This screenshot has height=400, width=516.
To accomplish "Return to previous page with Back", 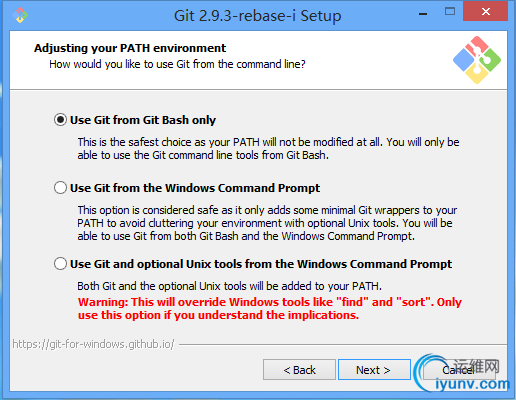I will coord(299,370).
